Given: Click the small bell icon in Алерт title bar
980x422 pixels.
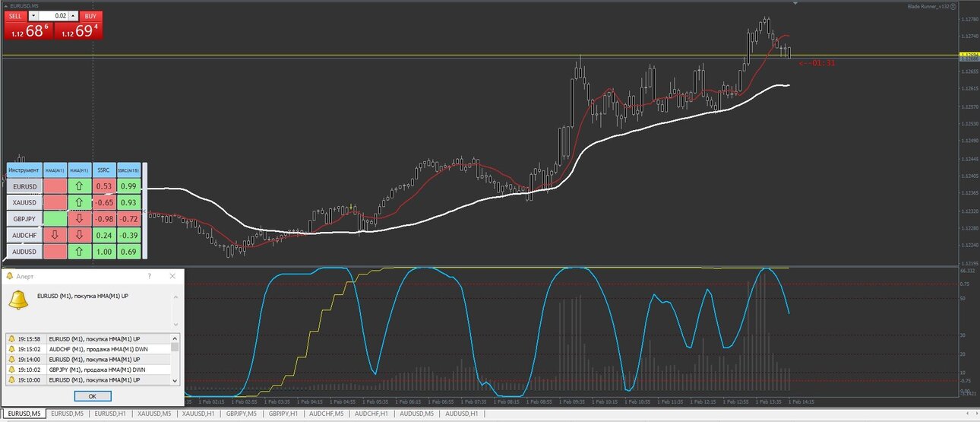Looking at the screenshot, I should point(9,276).
